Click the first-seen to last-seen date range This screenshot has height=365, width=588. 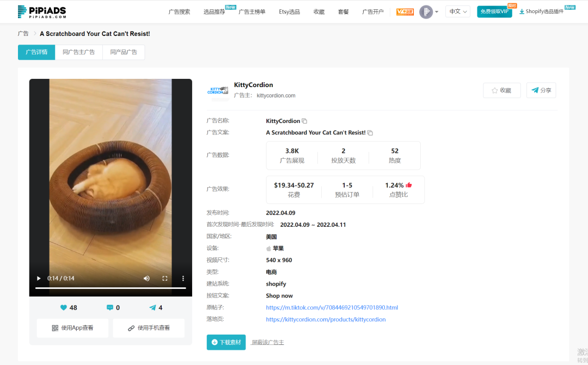[x=313, y=225]
